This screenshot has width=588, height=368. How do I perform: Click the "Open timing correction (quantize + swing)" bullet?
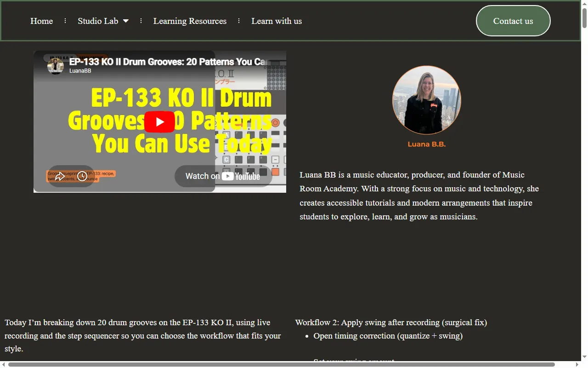click(388, 336)
